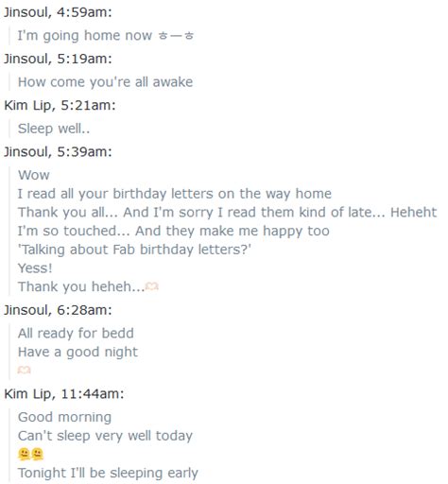The width and height of the screenshot is (448, 484).
Task: Click the second yellow hugging face emoji
Action: coord(37,455)
